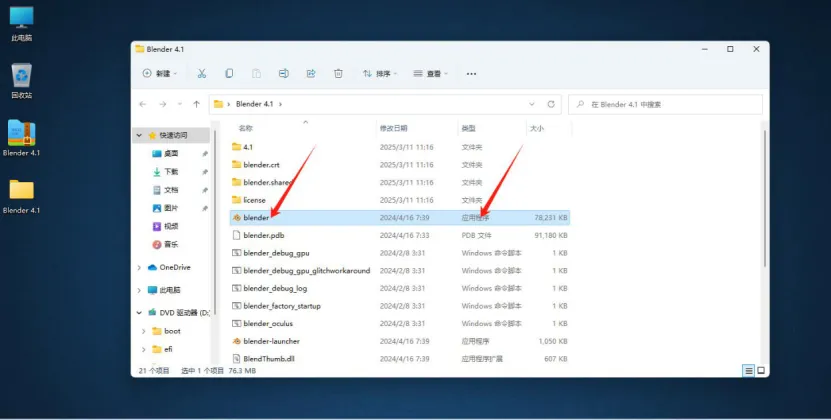The height and width of the screenshot is (420, 831).
Task: Expand the efi folder node
Action: click(x=144, y=349)
